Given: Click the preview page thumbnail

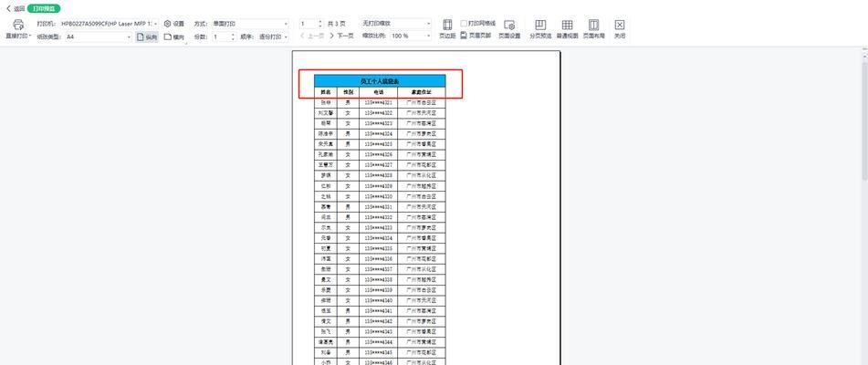Looking at the screenshot, I should (426, 208).
